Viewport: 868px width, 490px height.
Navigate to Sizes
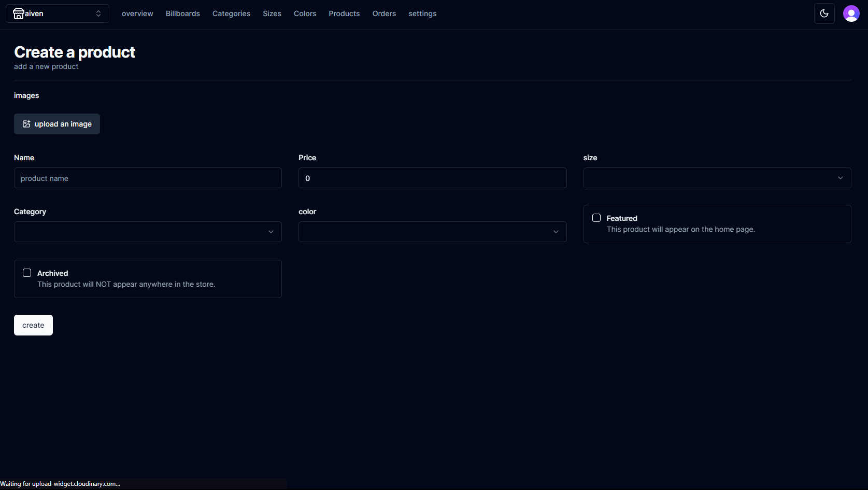click(272, 13)
